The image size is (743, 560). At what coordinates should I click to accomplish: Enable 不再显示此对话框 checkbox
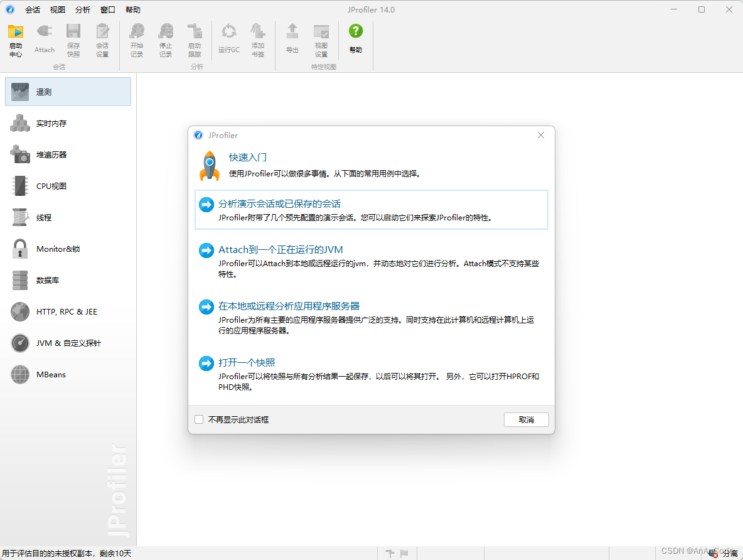click(x=199, y=419)
